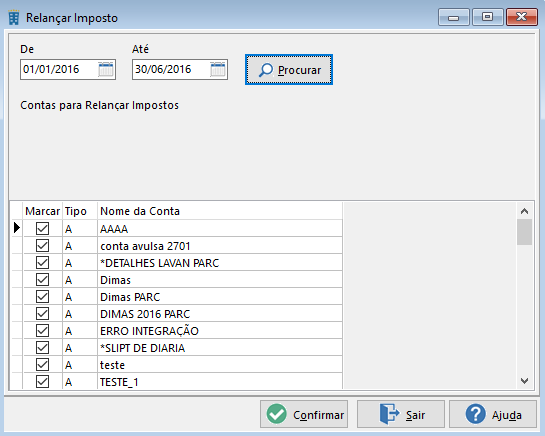Toggle the TESTE_1 row checkbox
Screen dimensions: 545x436
point(42,382)
